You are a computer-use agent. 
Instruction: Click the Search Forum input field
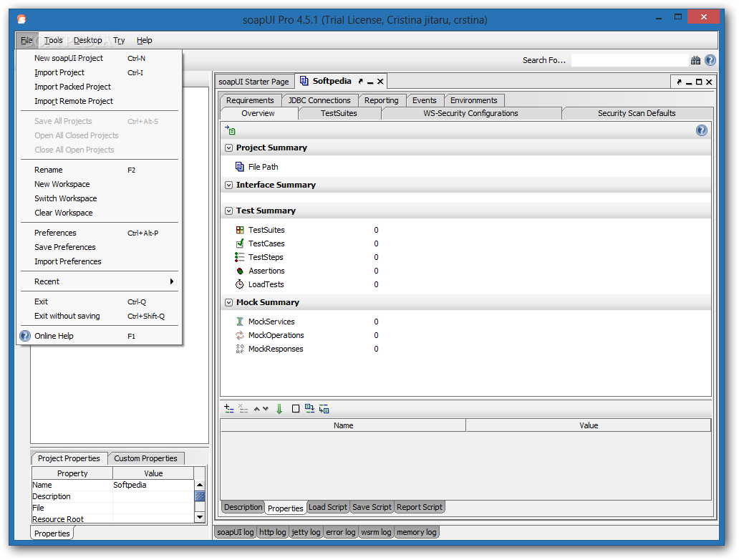[x=629, y=60]
